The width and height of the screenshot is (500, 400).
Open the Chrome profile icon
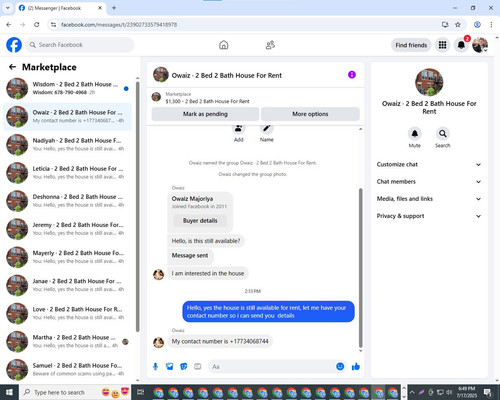point(477,25)
